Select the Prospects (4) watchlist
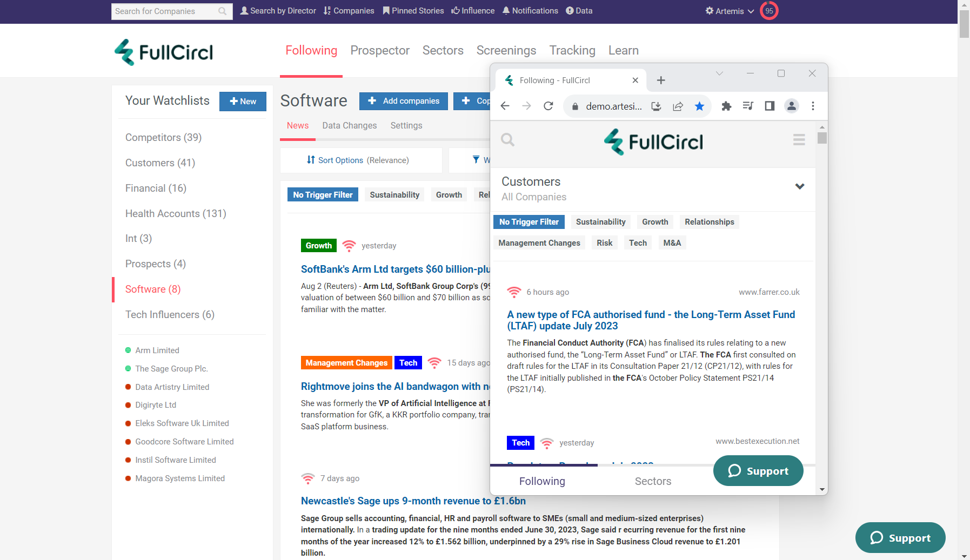The height and width of the screenshot is (560, 970). point(156,264)
